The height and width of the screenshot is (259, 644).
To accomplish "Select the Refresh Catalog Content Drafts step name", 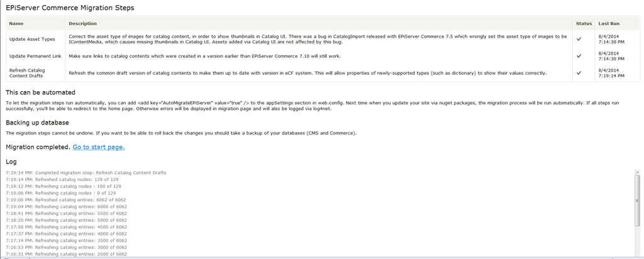I will 27,73.
